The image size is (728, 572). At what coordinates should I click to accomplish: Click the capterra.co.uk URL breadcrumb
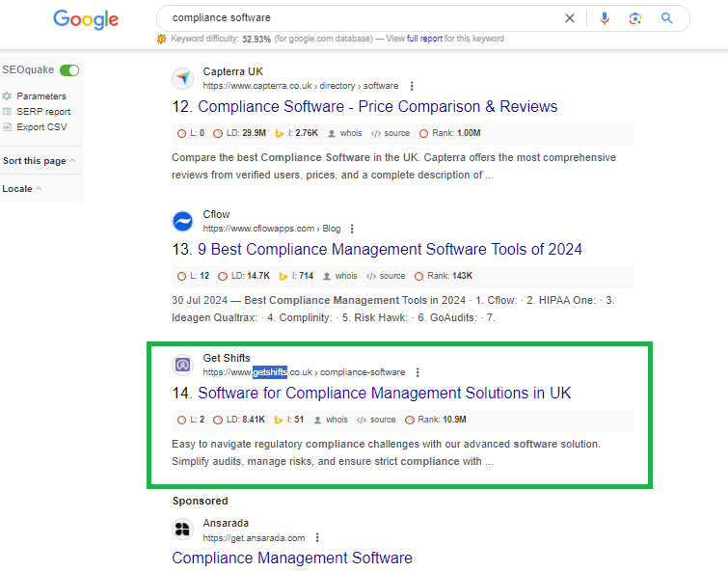pos(301,86)
